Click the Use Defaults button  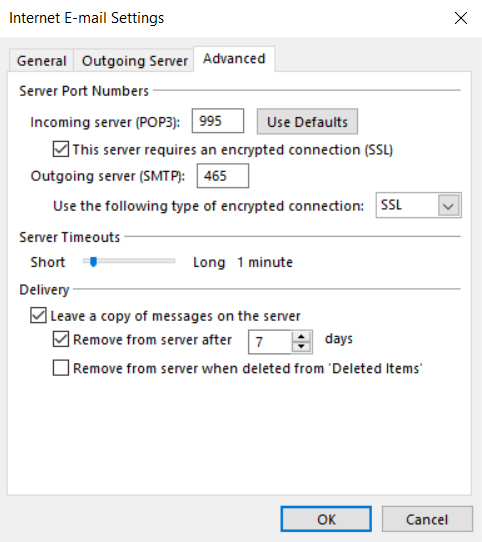(307, 122)
